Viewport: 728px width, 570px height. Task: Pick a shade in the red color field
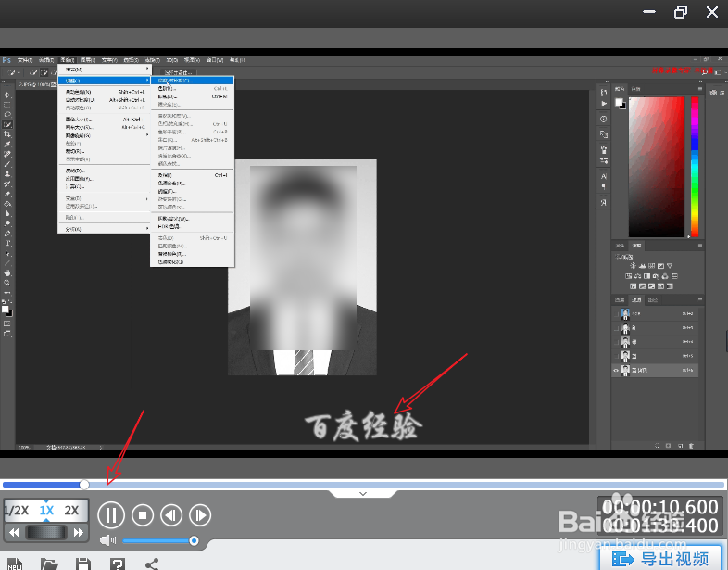point(657,167)
